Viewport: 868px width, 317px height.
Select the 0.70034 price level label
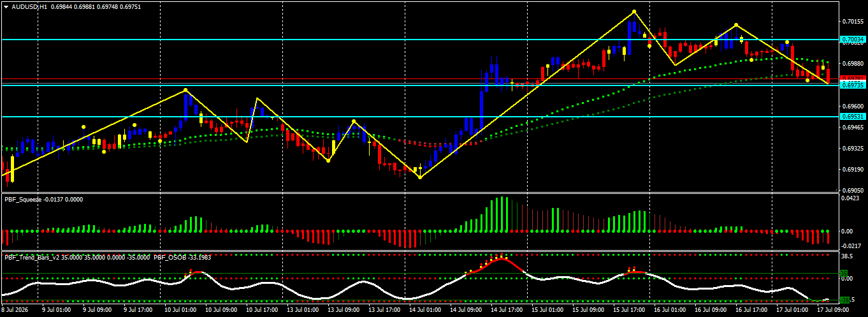click(x=853, y=40)
